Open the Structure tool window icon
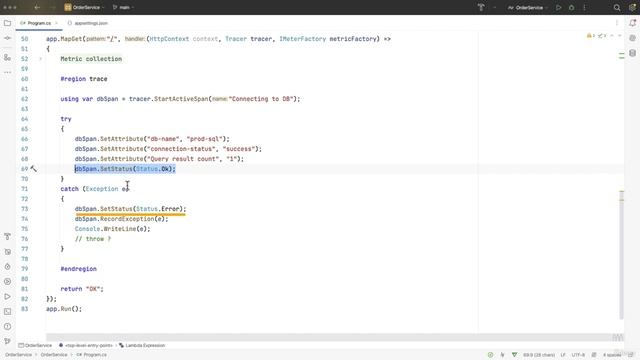Viewport: 640px width, 360px height. pyautogui.click(x=7, y=58)
